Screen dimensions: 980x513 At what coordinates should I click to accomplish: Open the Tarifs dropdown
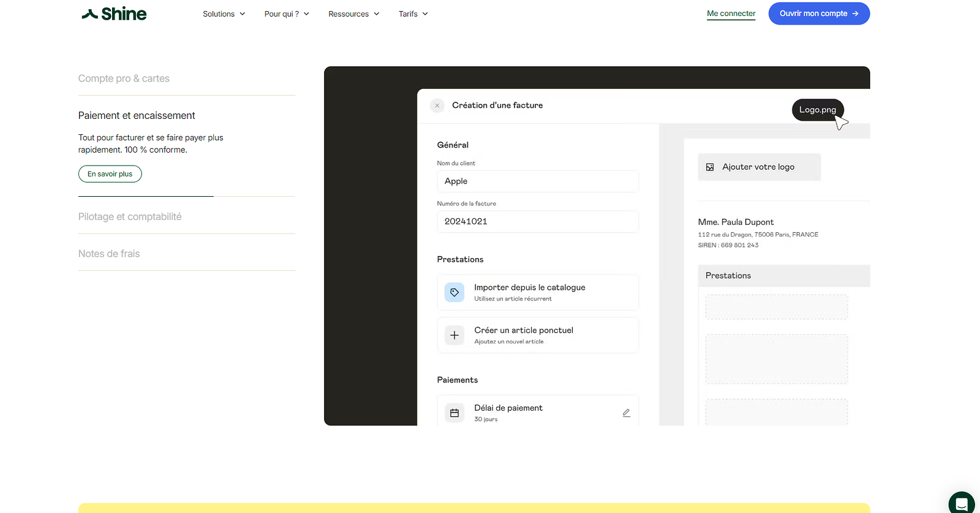413,13
